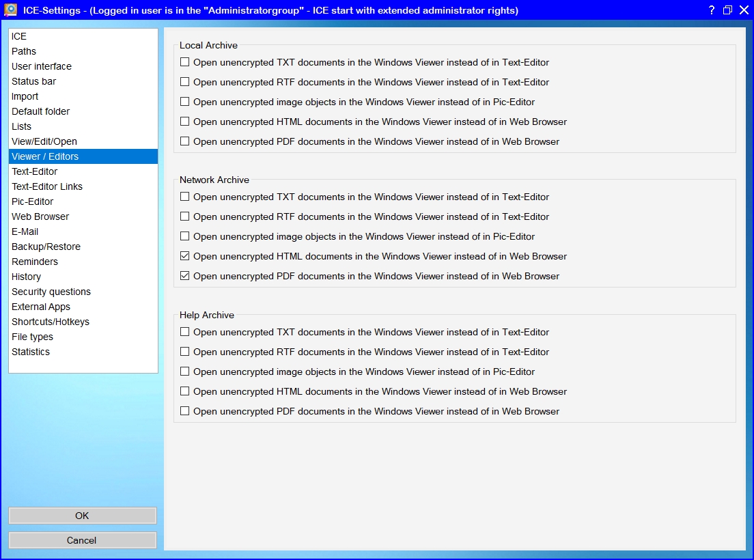The height and width of the screenshot is (560, 754).
Task: Open Shortcuts/Hotkeys settings
Action: (51, 322)
